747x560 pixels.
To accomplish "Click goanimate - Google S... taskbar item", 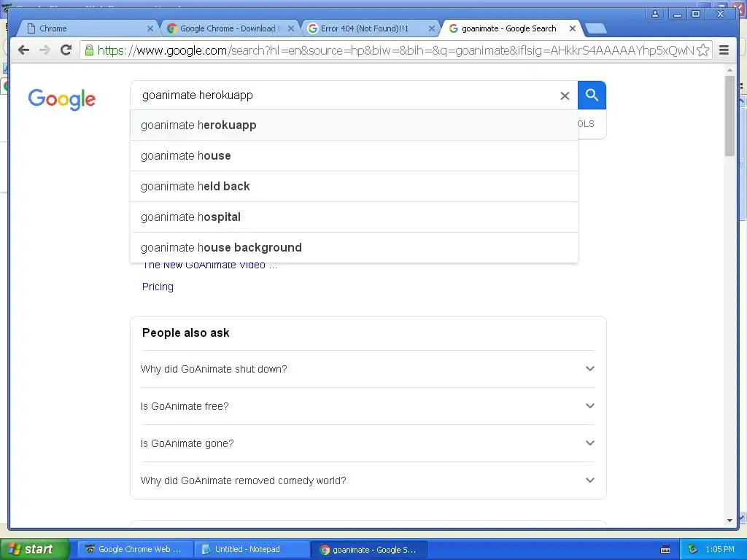I will coord(368,550).
